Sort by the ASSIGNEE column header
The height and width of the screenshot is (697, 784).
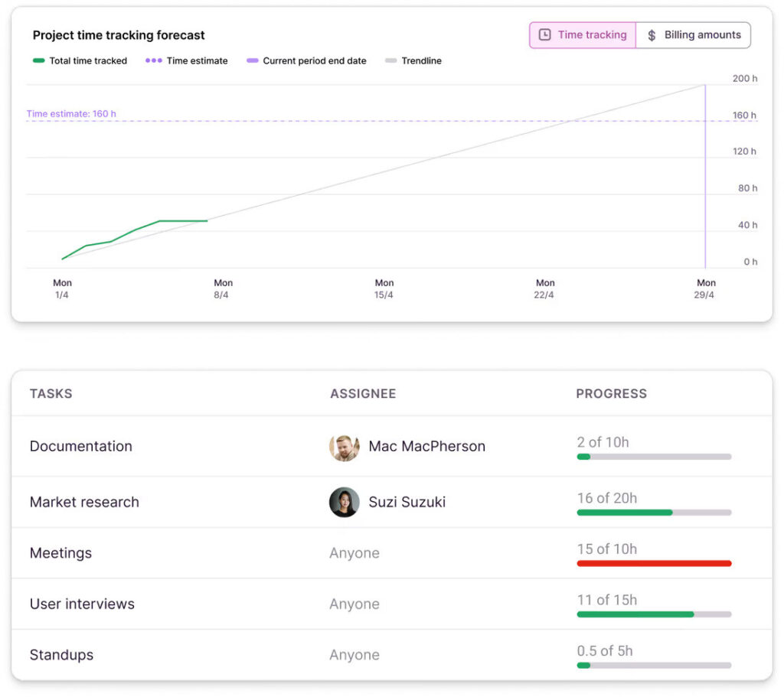[363, 394]
